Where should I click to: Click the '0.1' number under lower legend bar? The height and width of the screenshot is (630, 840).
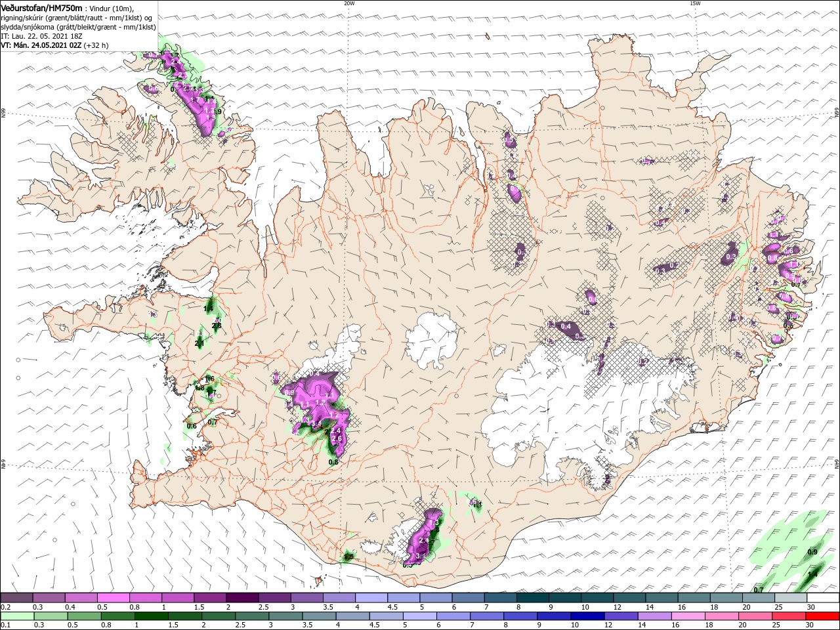[6, 625]
